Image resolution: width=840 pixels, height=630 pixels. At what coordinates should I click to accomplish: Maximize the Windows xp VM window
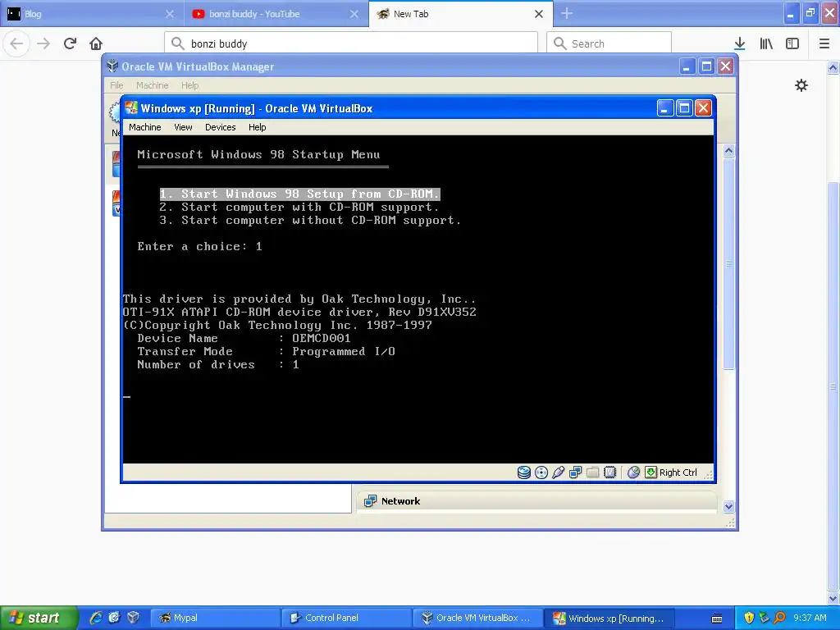tap(684, 108)
